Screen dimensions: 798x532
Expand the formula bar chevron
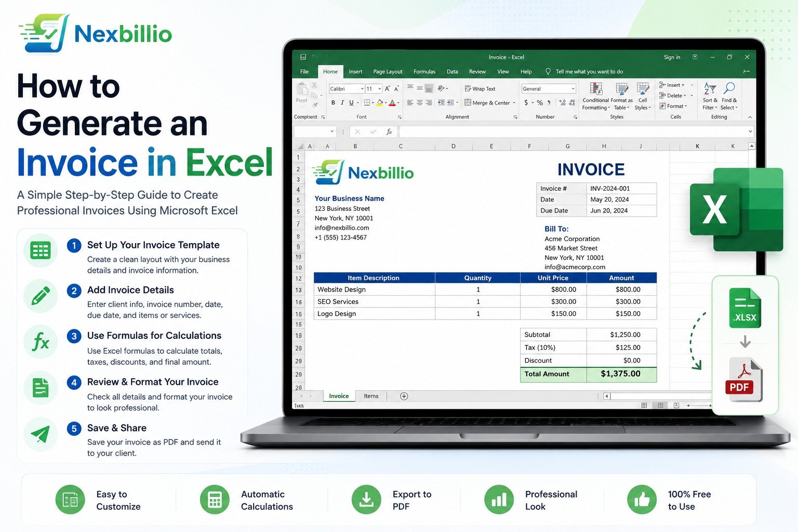point(750,132)
